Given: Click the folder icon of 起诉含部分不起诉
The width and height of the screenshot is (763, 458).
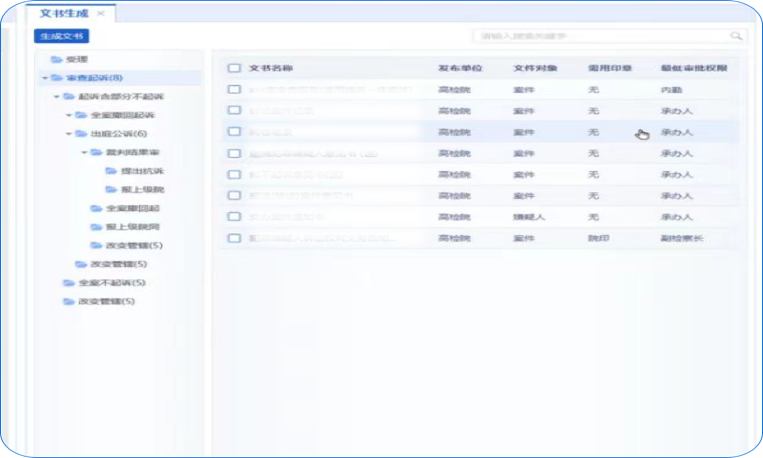Looking at the screenshot, I should (68, 97).
